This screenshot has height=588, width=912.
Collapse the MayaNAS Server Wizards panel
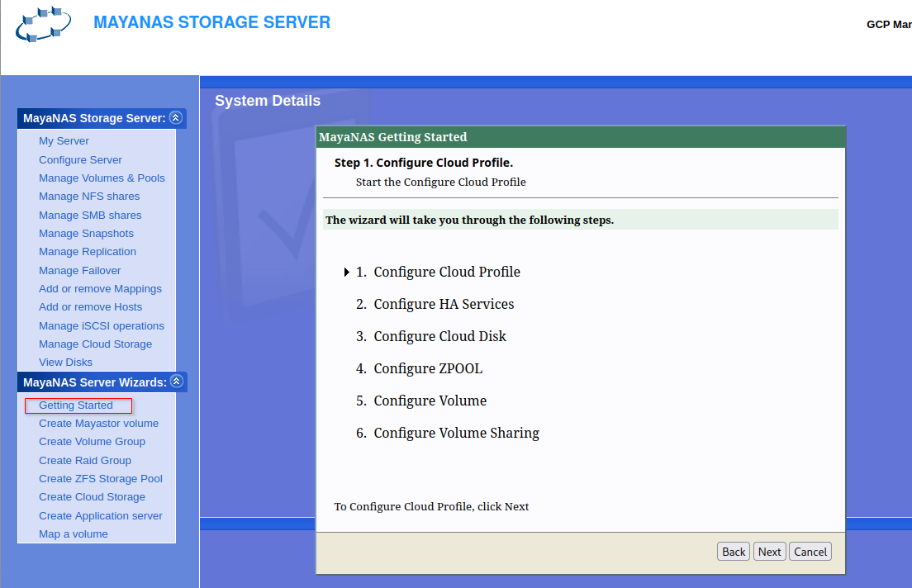click(175, 382)
